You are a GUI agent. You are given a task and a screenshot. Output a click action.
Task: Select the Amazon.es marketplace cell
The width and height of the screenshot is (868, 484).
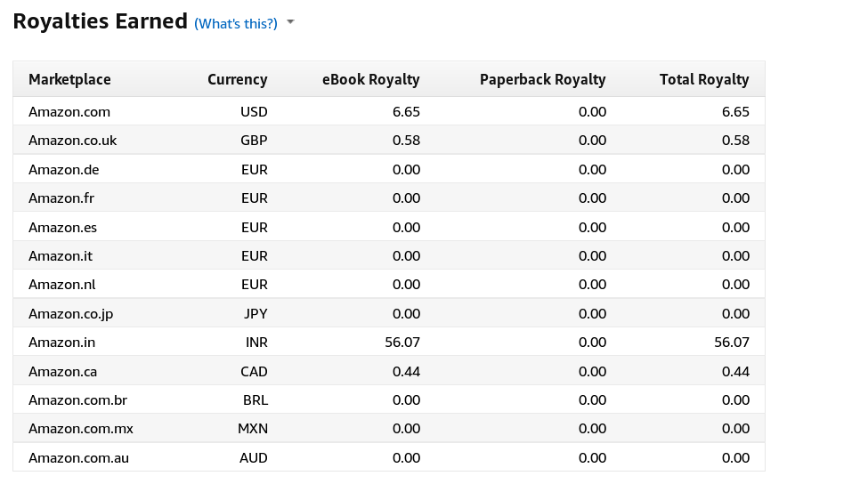(62, 228)
